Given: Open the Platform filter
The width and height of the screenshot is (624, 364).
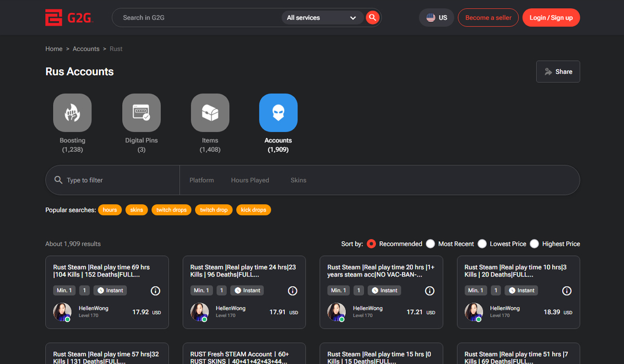Looking at the screenshot, I should 202,180.
